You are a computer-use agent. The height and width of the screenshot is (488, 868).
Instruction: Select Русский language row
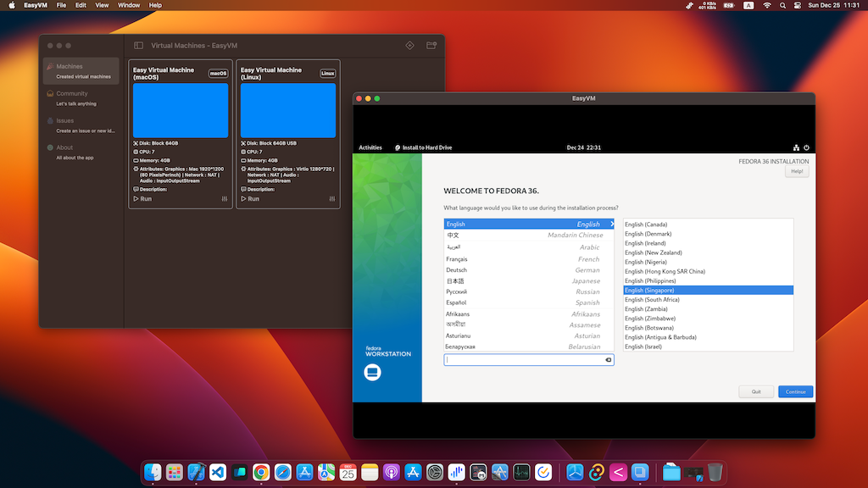point(529,291)
